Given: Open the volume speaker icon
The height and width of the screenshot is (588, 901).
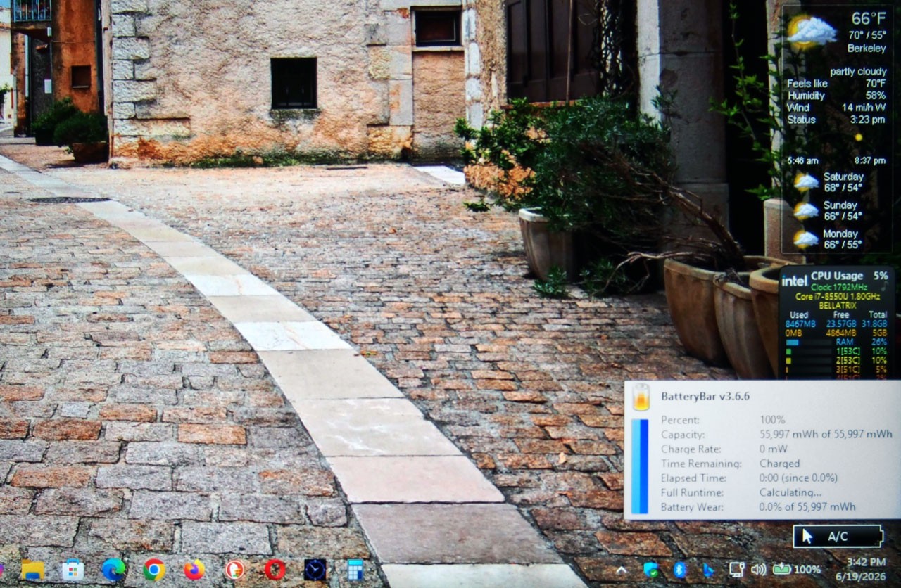Looking at the screenshot, I should pyautogui.click(x=758, y=570).
